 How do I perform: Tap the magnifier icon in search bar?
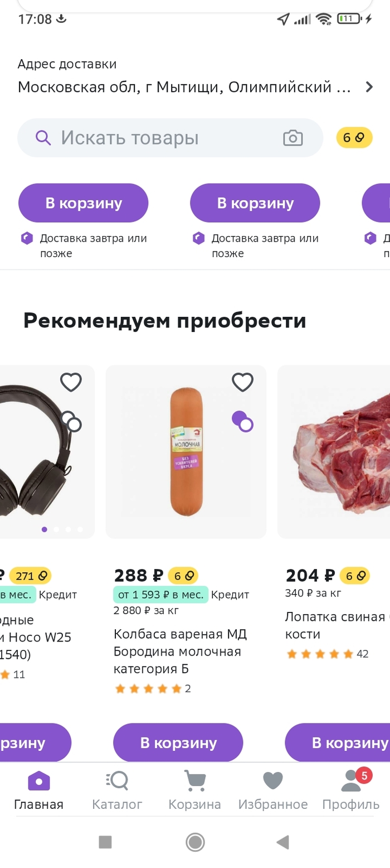coord(43,137)
